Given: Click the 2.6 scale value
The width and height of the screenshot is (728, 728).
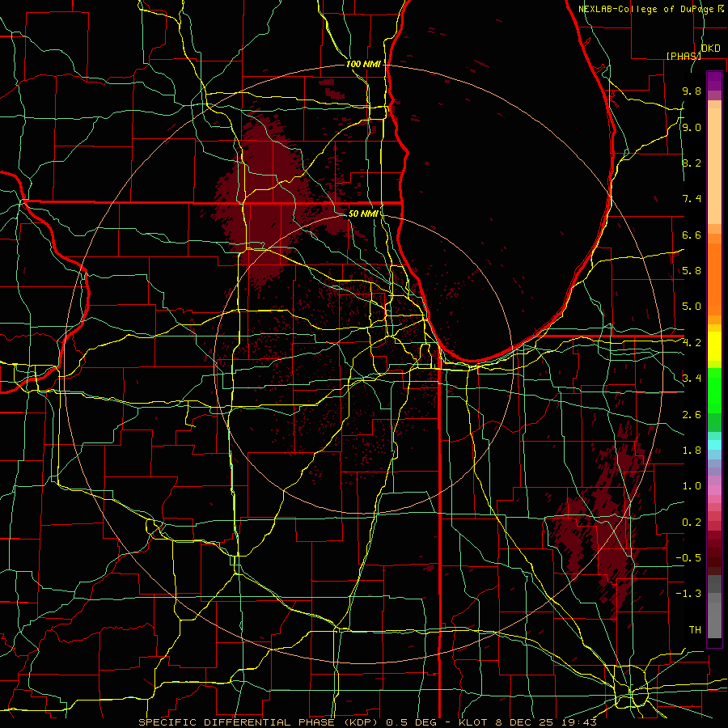Looking at the screenshot, I should [692, 415].
